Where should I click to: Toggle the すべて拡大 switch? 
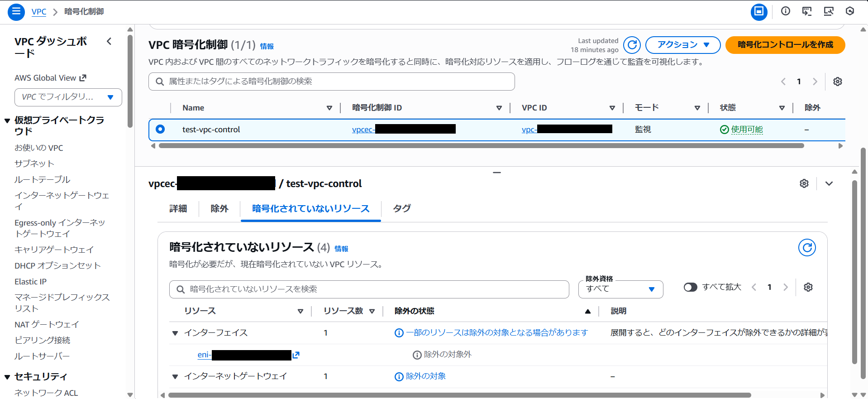tap(691, 287)
